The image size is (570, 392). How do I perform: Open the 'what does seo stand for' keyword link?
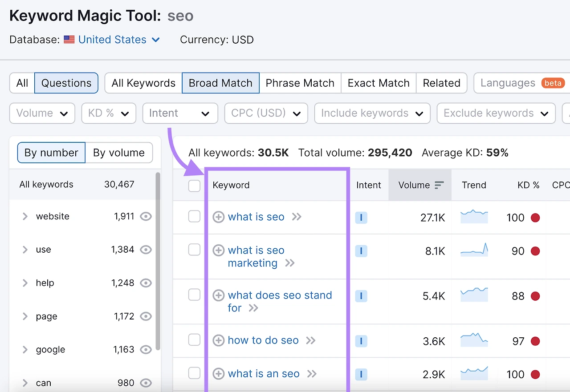pos(280,295)
